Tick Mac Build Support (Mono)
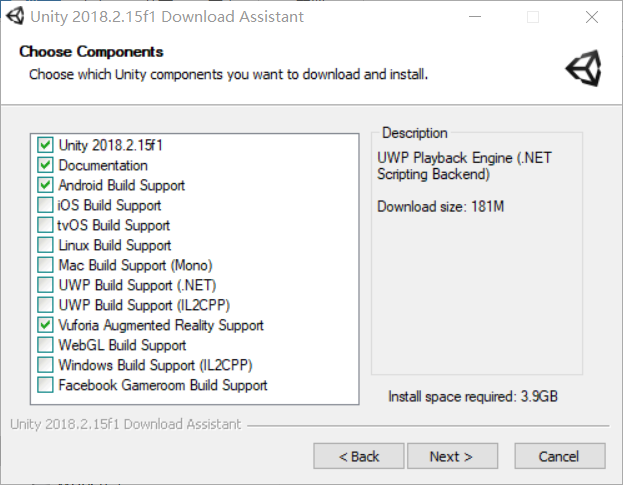The width and height of the screenshot is (623, 485). [x=45, y=265]
